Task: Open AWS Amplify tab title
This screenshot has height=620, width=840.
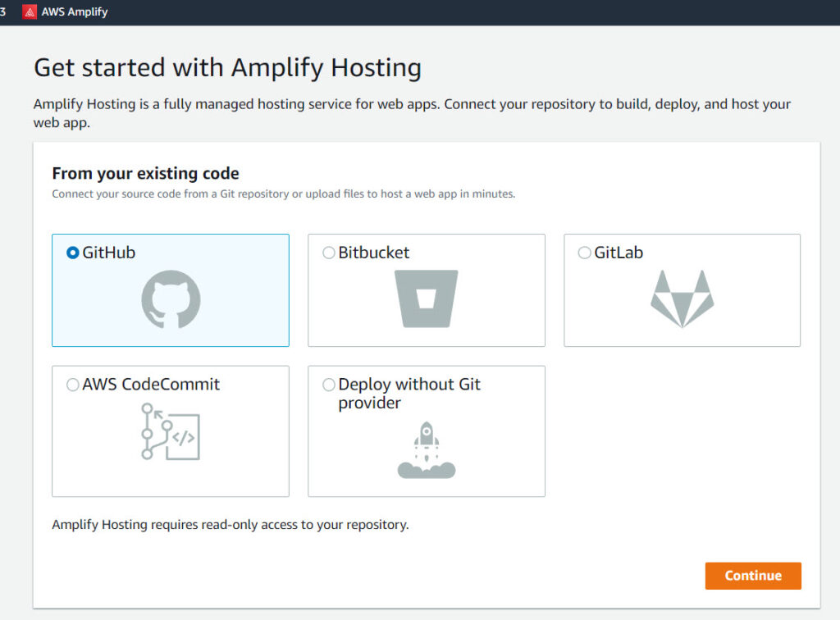Action: click(x=75, y=11)
